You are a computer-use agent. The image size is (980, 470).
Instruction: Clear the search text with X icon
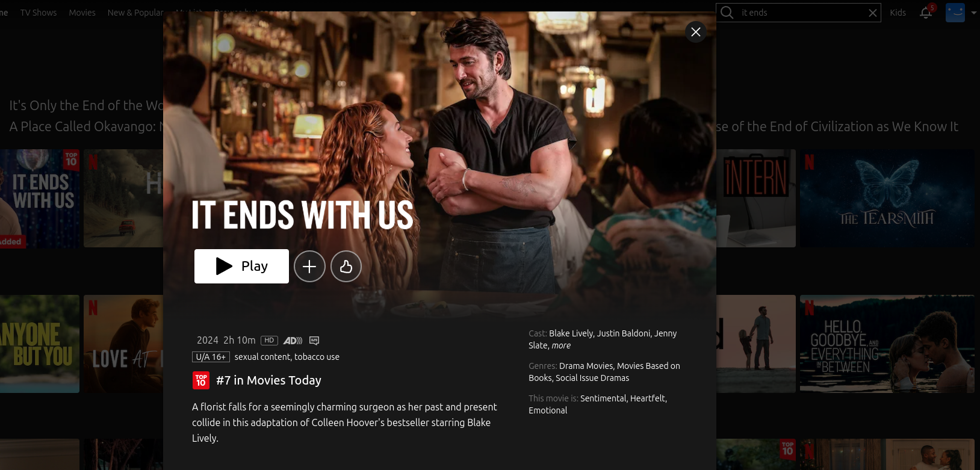click(872, 13)
